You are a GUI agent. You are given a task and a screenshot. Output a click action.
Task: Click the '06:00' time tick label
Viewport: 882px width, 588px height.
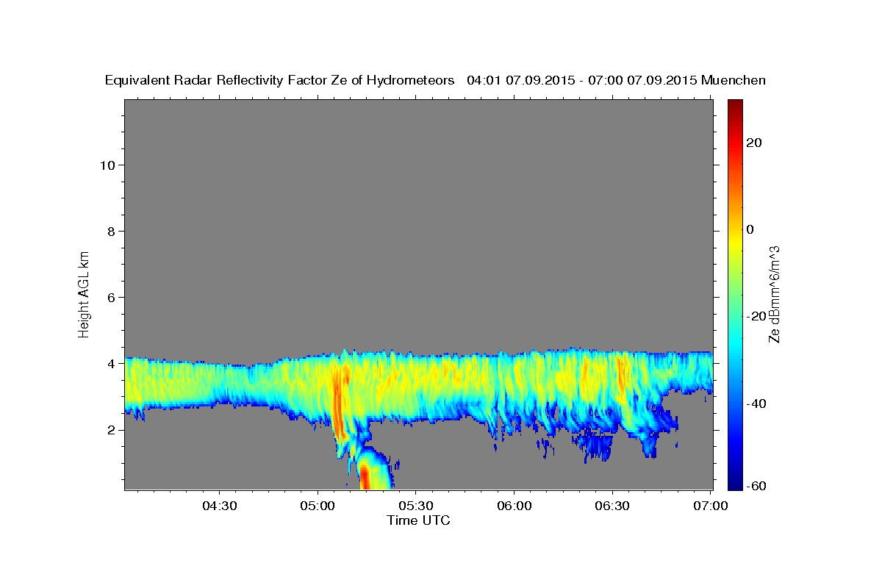click(514, 506)
